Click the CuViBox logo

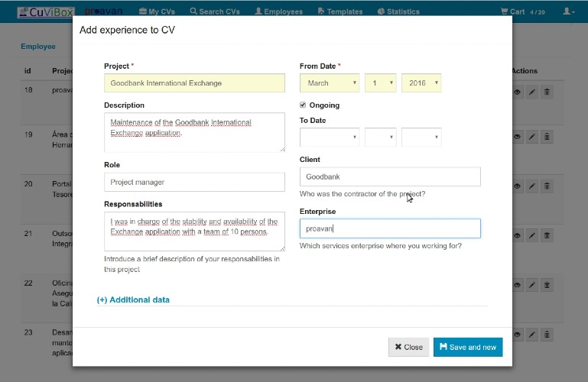(x=46, y=12)
